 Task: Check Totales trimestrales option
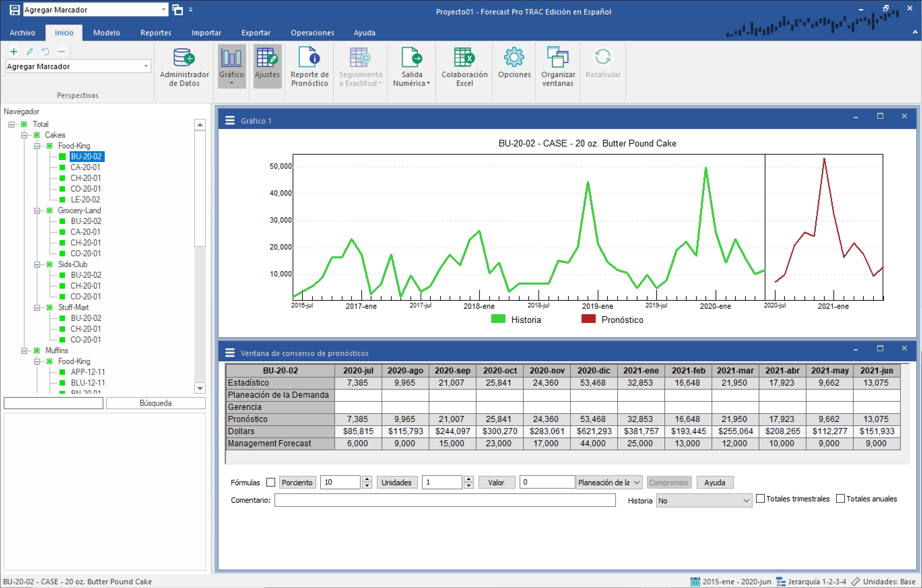point(760,498)
